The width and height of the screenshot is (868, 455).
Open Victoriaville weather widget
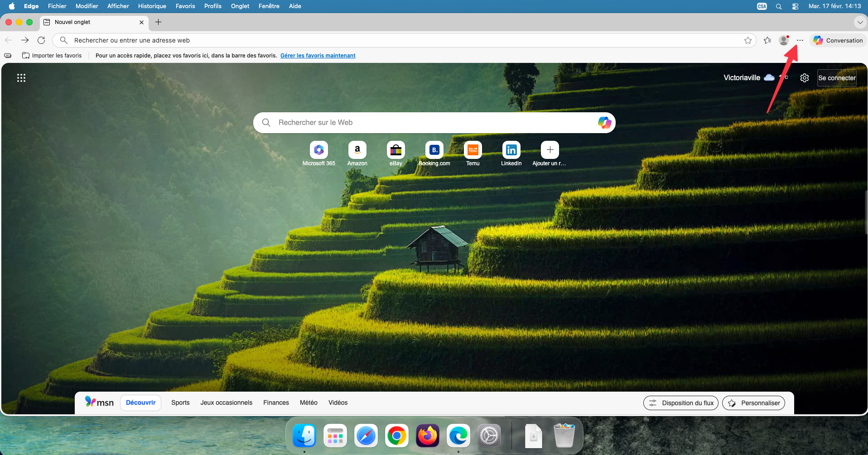[x=756, y=77]
